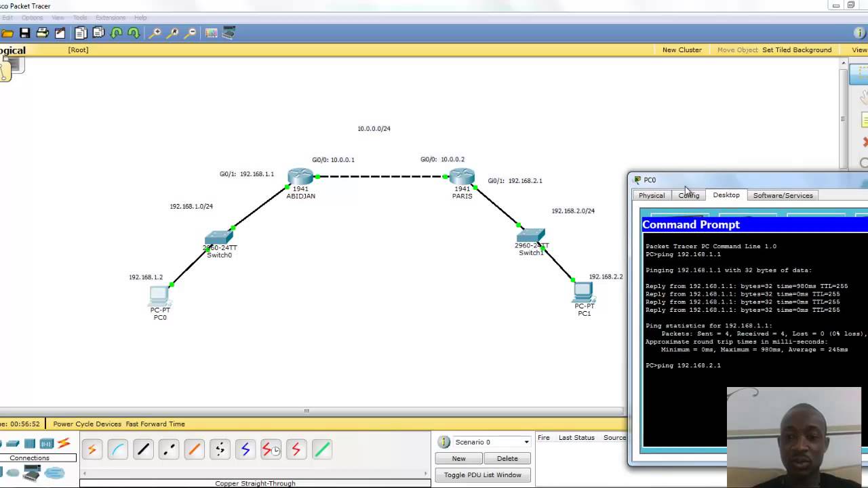Select the red Serial DTE cable

point(296,449)
